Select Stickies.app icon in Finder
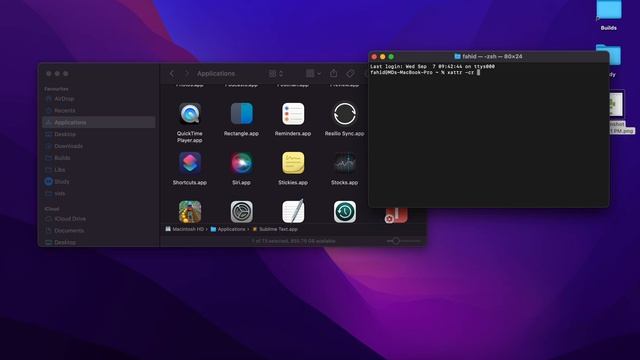640x360 pixels. coord(293,163)
